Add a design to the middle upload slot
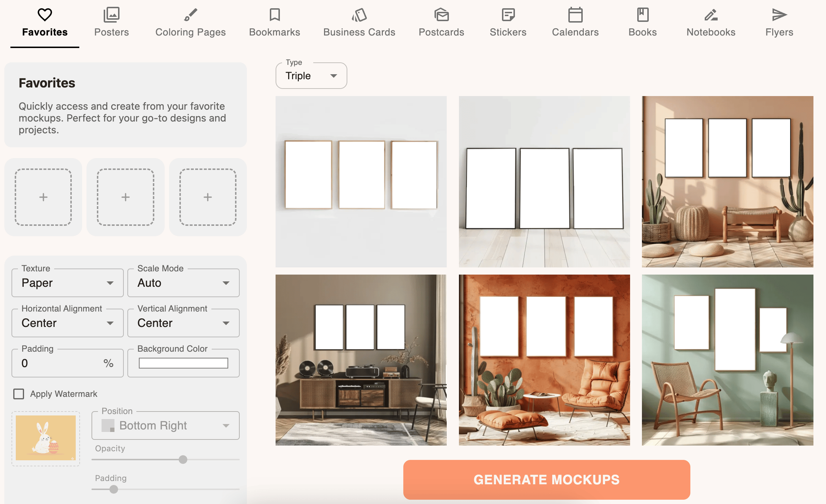This screenshot has height=504, width=826. (126, 197)
